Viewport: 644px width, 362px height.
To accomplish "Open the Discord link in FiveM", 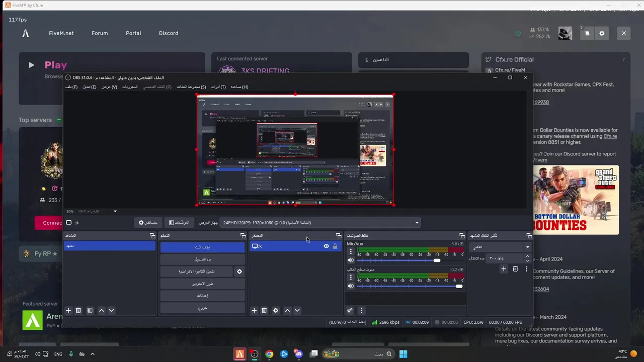I will (x=169, y=33).
